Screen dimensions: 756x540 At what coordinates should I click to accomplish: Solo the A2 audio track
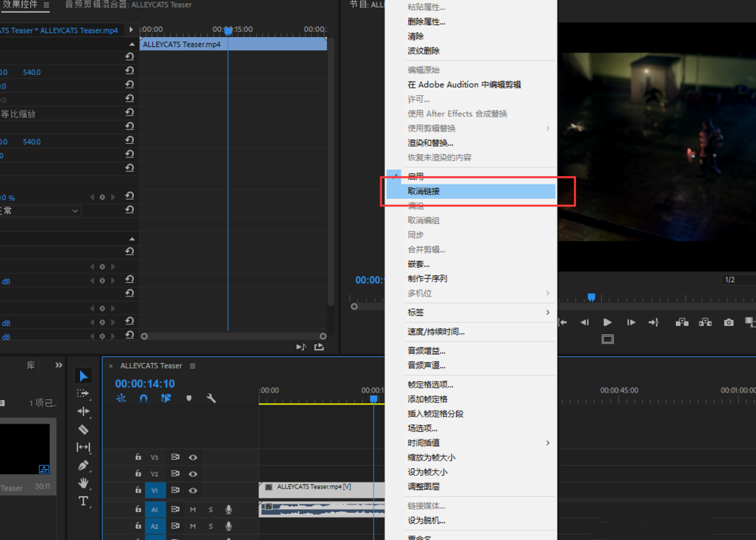point(210,526)
